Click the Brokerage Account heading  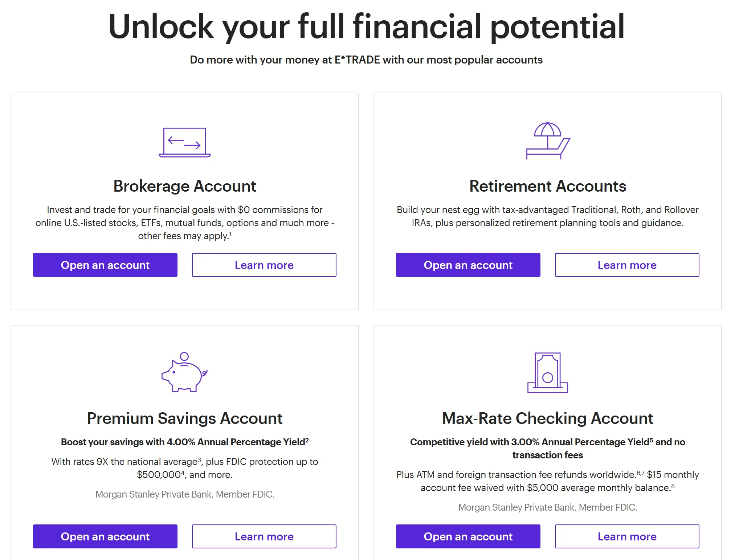tap(185, 186)
